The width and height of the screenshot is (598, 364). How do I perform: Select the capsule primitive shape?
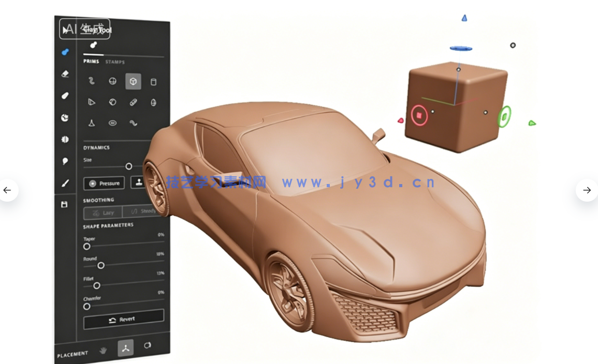133,102
